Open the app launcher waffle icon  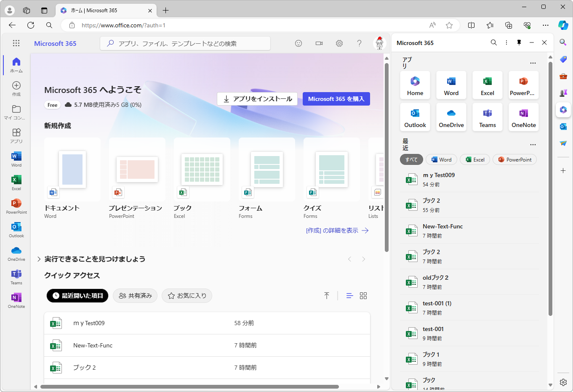[x=16, y=43]
